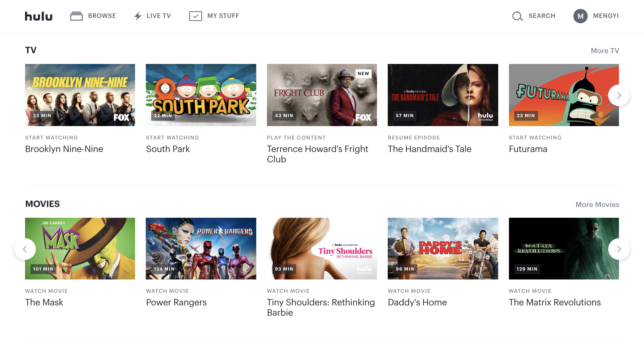
Task: Open the BROWSE menu item
Action: (102, 16)
